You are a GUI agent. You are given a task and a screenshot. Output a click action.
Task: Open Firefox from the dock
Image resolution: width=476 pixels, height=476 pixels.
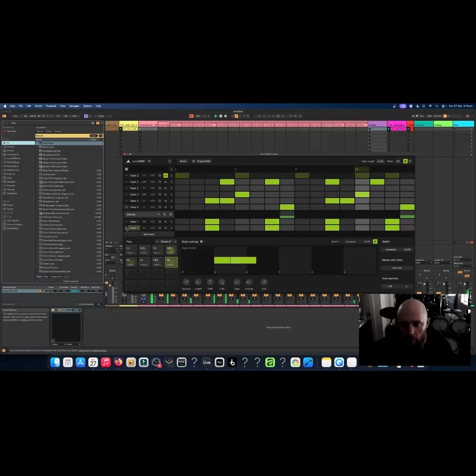click(118, 362)
